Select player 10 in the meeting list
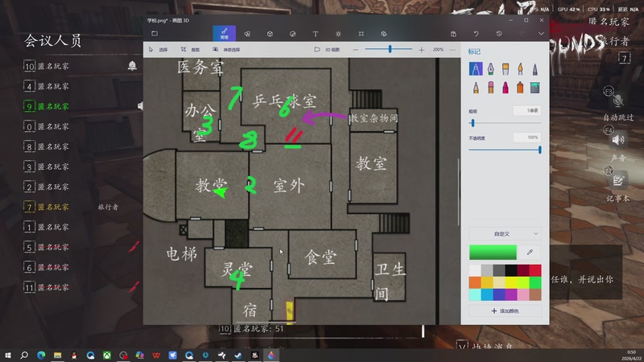Viewport: 644px width, 362px height. click(47, 66)
